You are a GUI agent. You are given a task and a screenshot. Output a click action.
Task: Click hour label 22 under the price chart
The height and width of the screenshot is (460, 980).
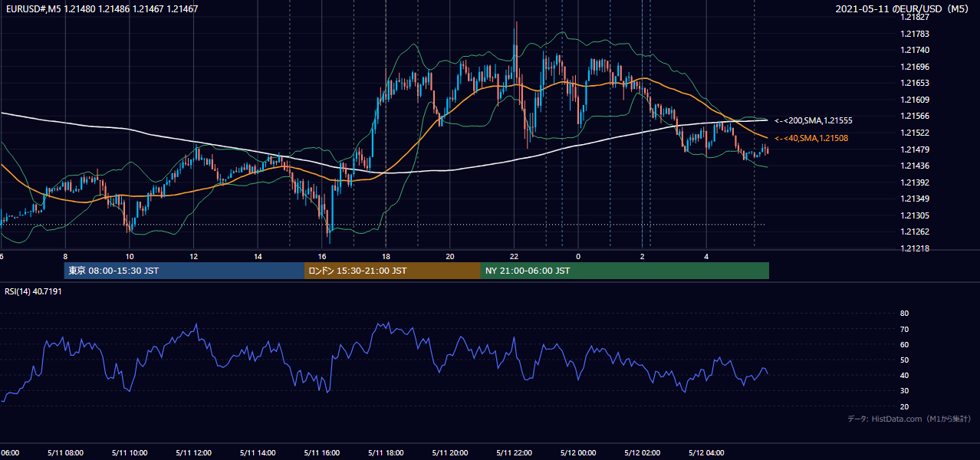514,256
